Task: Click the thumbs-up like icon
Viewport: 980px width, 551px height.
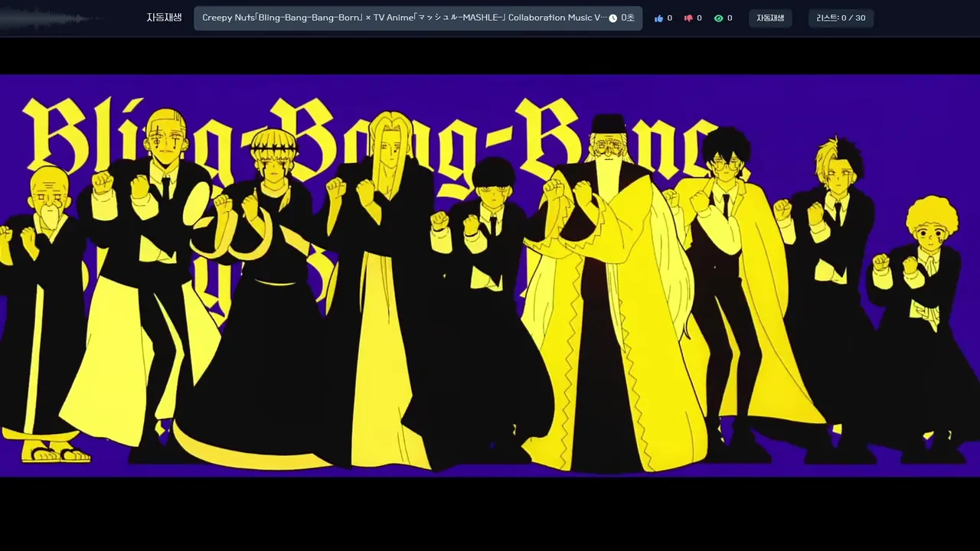Action: click(658, 18)
